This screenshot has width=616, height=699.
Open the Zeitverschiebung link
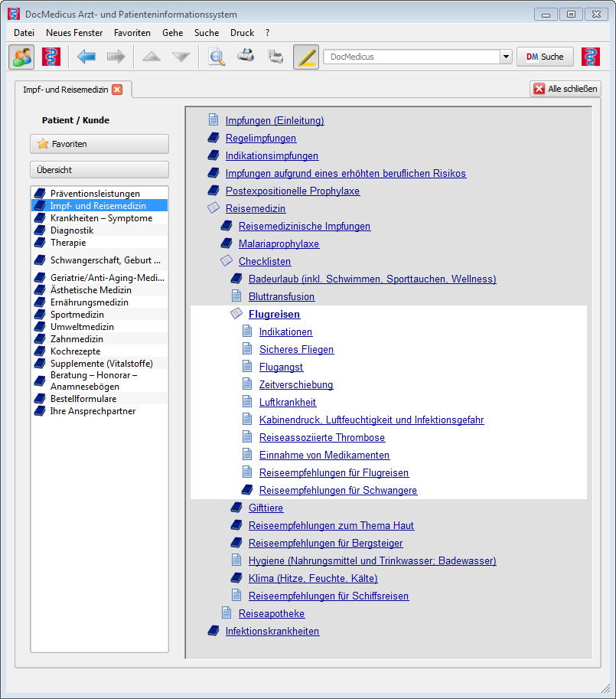click(296, 384)
